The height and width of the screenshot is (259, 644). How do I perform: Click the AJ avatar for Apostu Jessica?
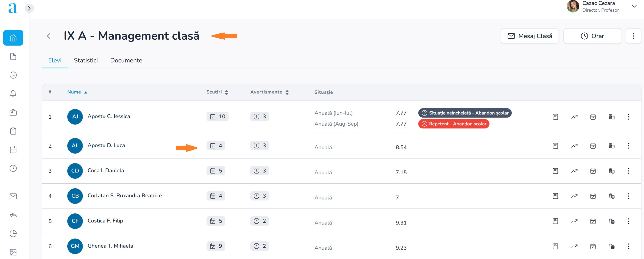(x=75, y=117)
